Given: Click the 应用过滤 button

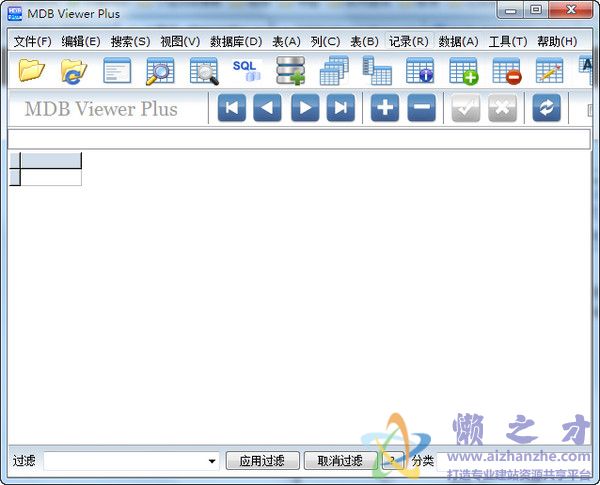Looking at the screenshot, I should coord(262,461).
